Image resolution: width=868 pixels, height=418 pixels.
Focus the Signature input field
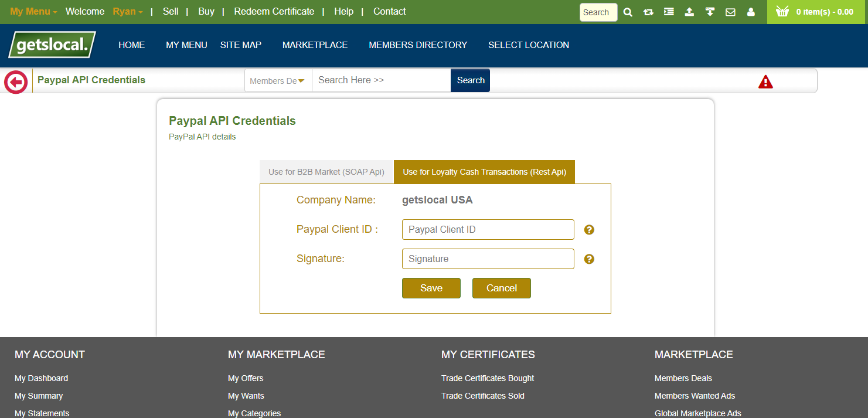point(488,259)
